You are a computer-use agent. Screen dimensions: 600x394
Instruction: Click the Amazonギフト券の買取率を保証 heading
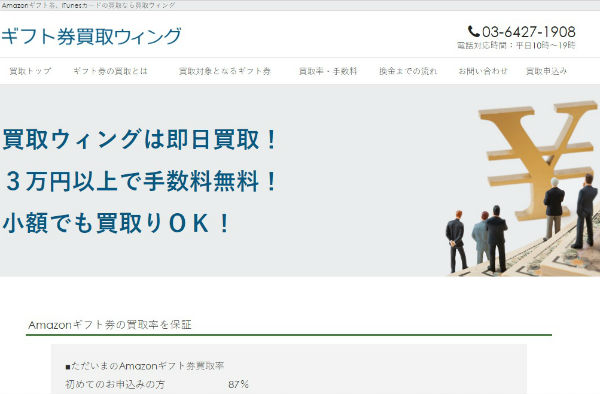[110, 325]
